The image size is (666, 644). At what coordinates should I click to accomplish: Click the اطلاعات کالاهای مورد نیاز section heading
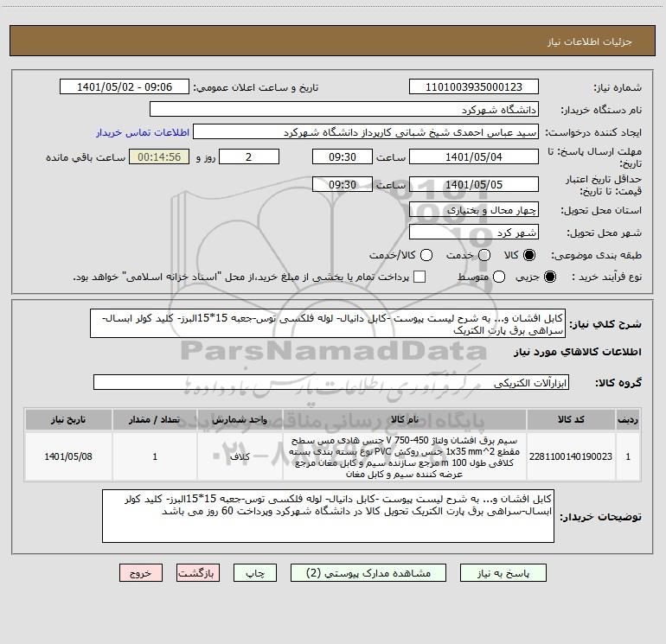pyautogui.click(x=578, y=352)
